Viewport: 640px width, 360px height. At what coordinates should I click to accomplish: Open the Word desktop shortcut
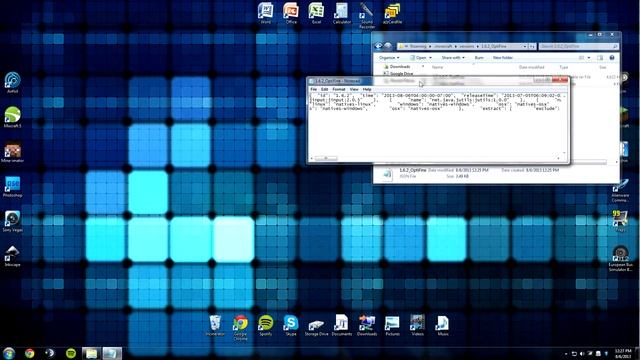click(x=266, y=13)
